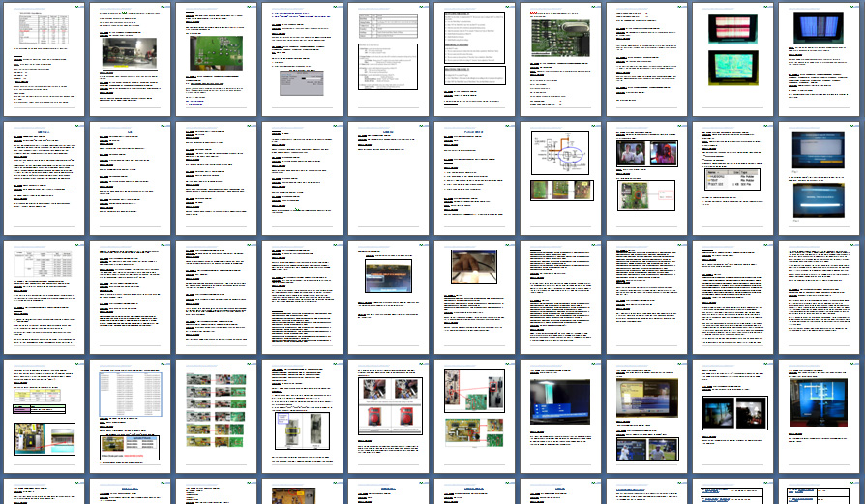
Task: Select the page with two blue TV dialog screens
Action: coord(819,179)
